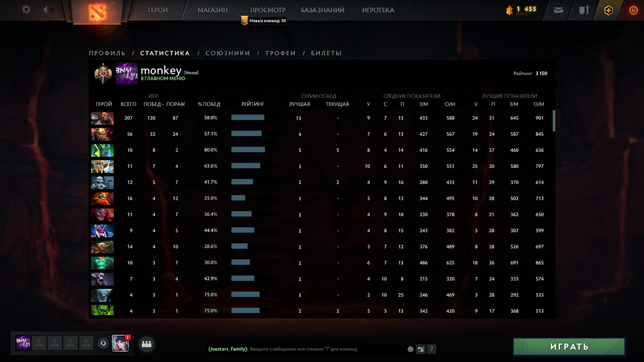
Task: Open the friends list round button
Action: coord(146,344)
